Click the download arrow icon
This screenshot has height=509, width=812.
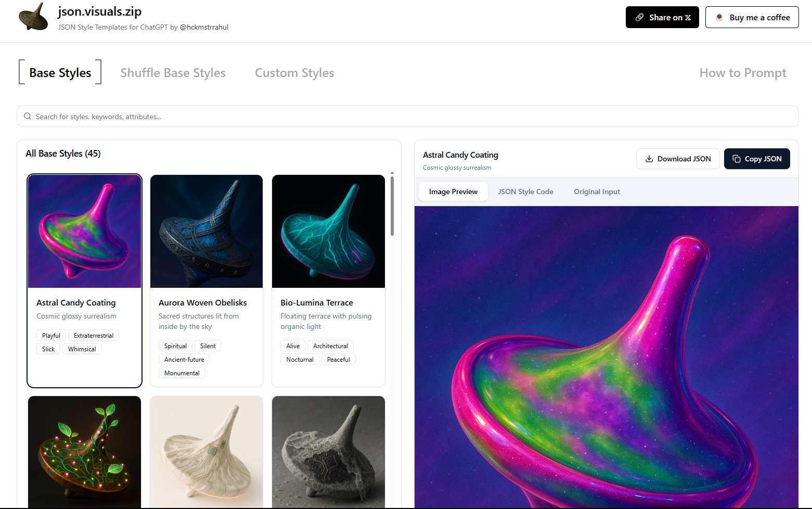point(649,159)
